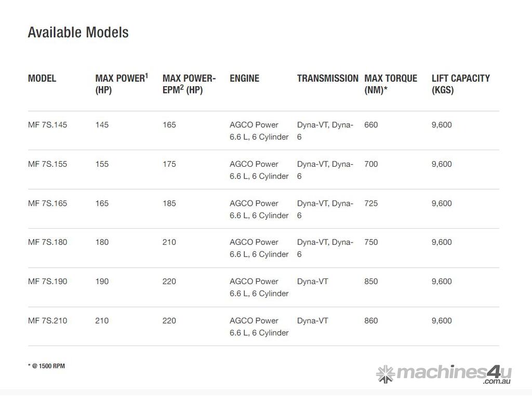Click the MAX POWER (HP) column header

tap(122, 84)
